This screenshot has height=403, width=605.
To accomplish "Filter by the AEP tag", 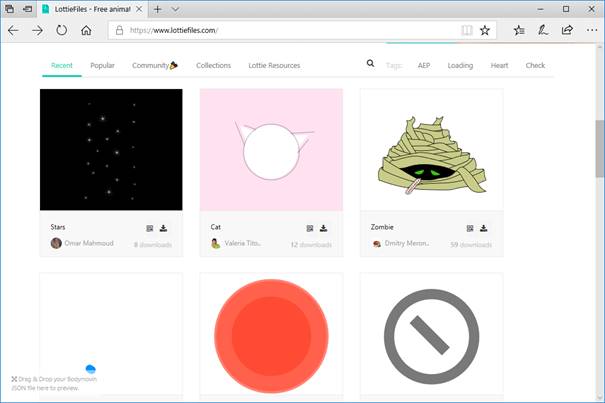I will [424, 66].
